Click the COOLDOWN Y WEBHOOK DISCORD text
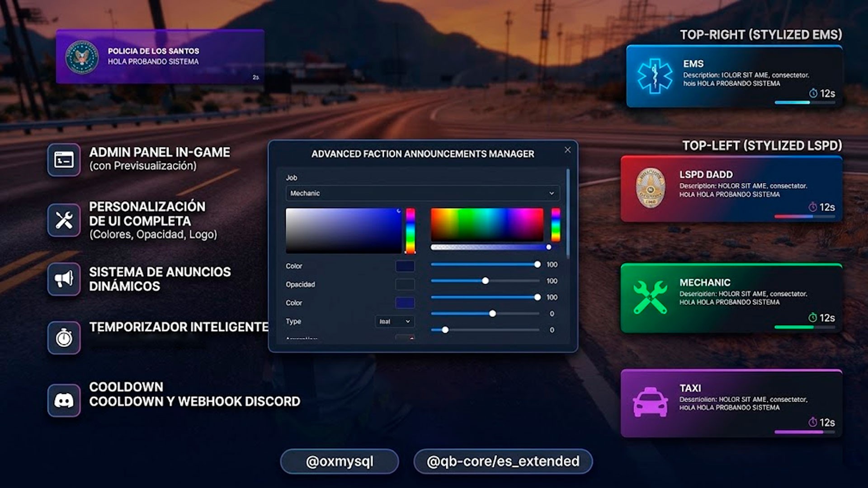Screen dimensions: 868x488 194,401
